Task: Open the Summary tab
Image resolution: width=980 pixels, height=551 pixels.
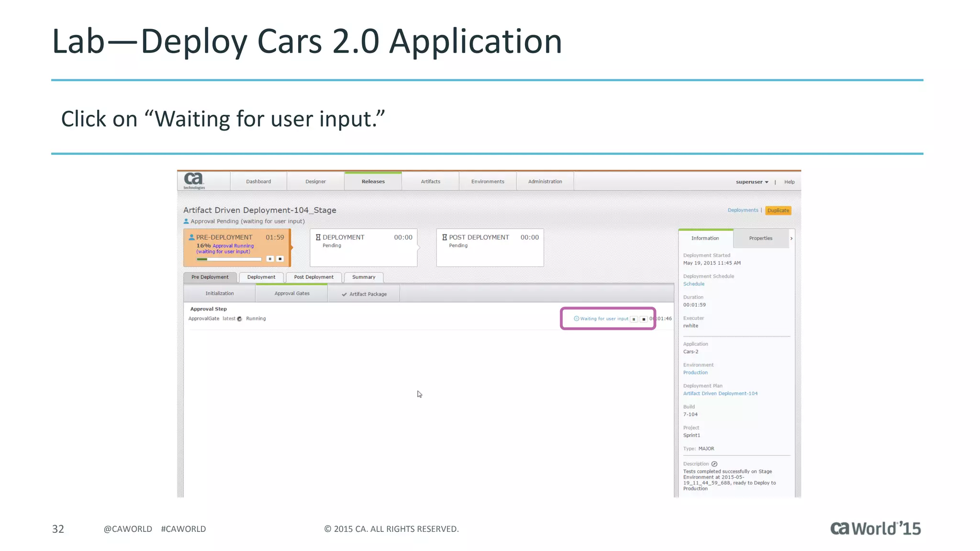Action: pos(364,277)
